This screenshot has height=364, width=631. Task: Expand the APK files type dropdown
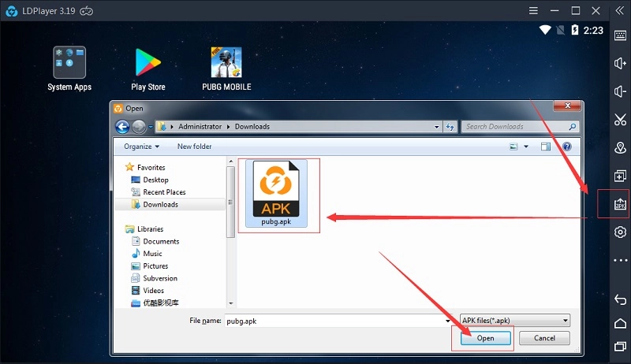tap(565, 321)
